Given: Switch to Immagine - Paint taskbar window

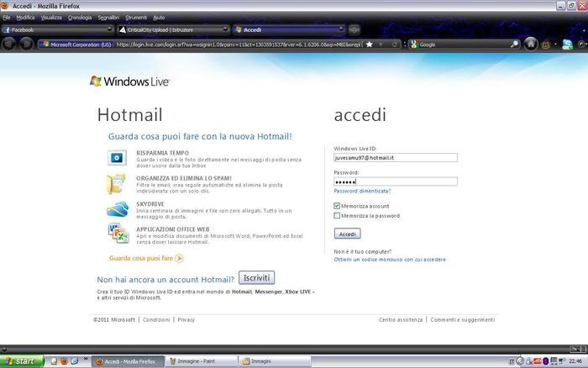Looking at the screenshot, I should click(x=202, y=361).
